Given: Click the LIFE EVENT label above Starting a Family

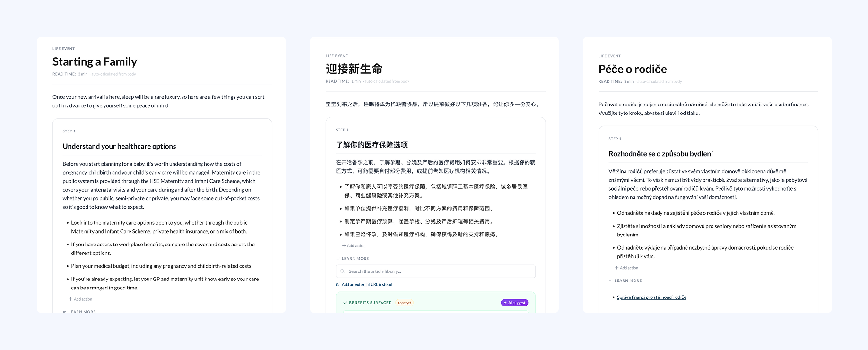Looking at the screenshot, I should [64, 49].
